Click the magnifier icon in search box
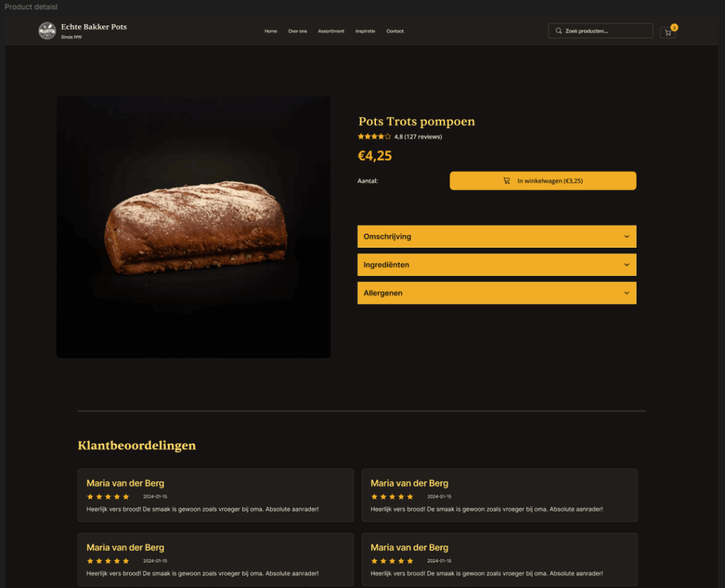Image resolution: width=725 pixels, height=588 pixels. [x=559, y=31]
